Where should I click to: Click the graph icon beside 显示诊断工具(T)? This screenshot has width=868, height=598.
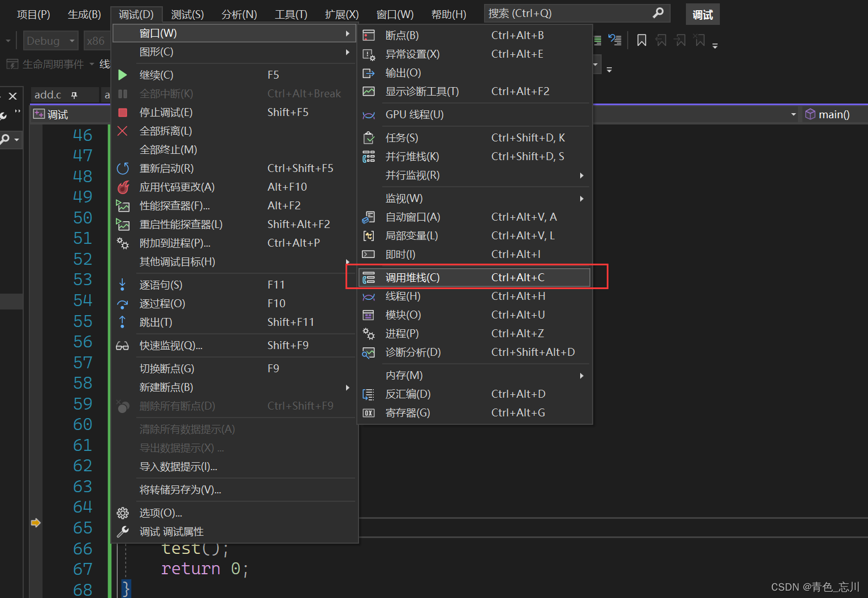point(369,91)
